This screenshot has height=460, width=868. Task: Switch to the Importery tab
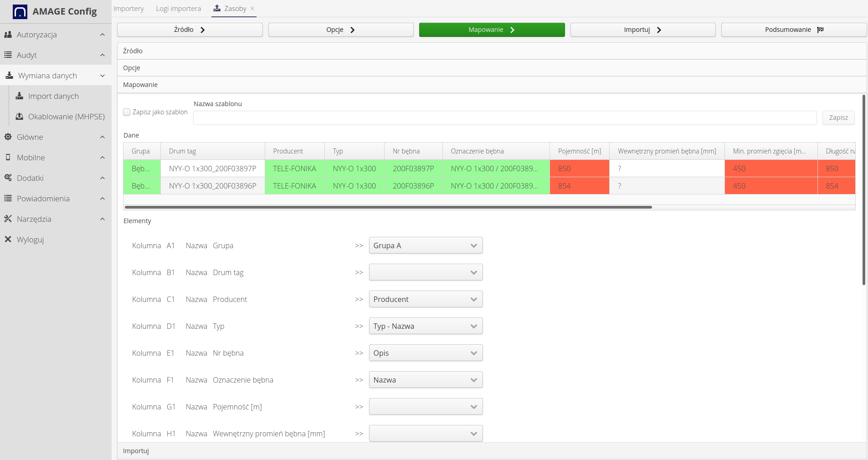click(x=128, y=9)
